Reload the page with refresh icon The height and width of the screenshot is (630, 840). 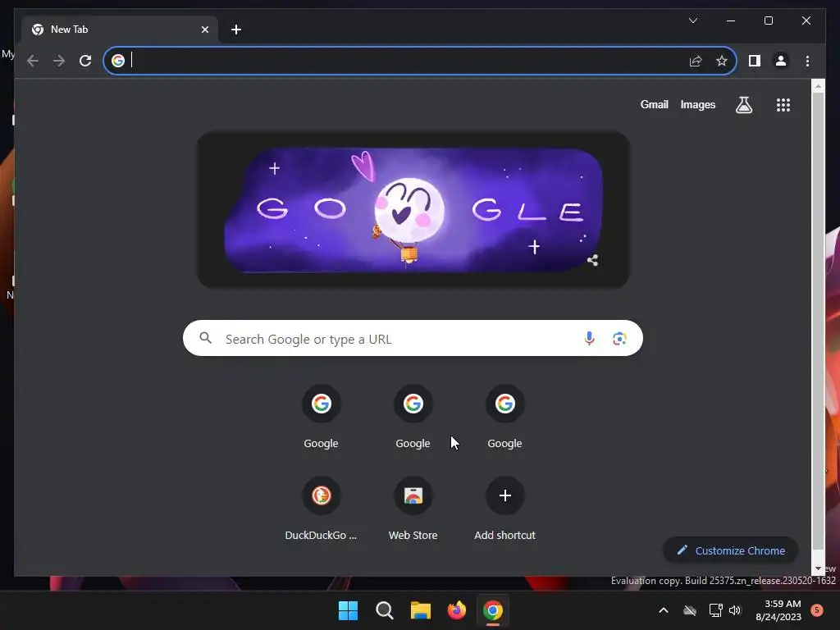[x=85, y=61]
